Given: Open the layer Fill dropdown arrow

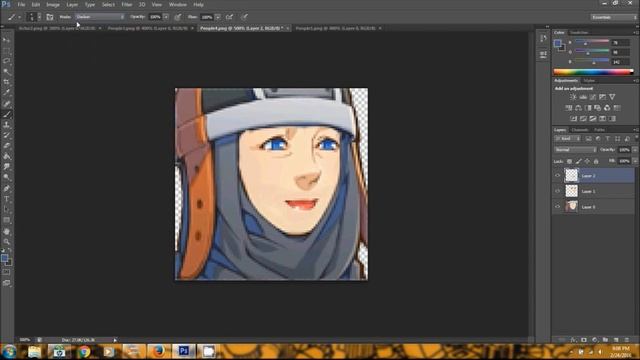Looking at the screenshot, I should click(635, 161).
